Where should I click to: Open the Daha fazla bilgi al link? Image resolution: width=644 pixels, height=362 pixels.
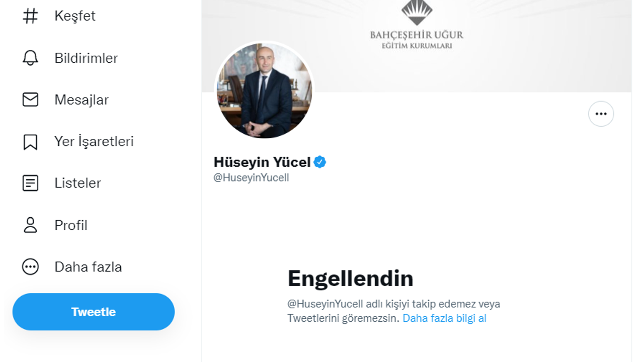click(x=444, y=318)
